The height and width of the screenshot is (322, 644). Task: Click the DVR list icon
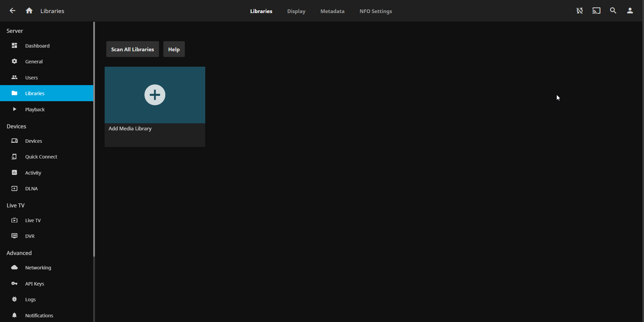click(x=14, y=236)
